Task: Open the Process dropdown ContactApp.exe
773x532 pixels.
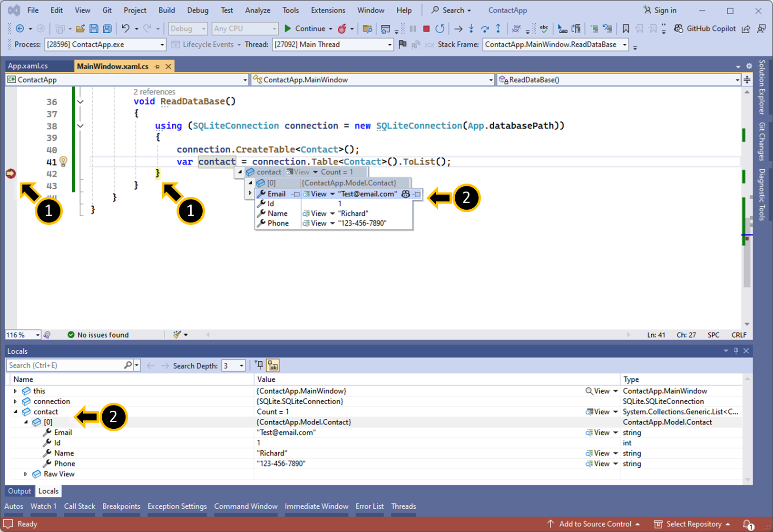Action: click(x=105, y=44)
